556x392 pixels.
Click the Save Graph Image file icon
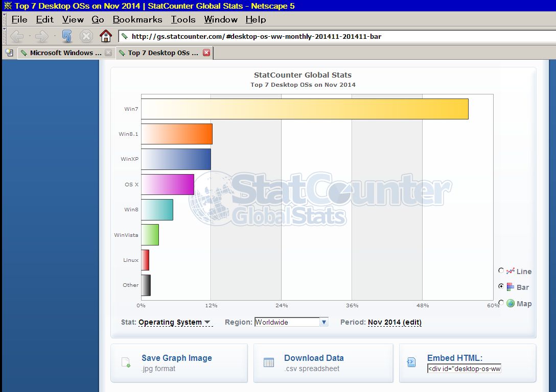[126, 362]
